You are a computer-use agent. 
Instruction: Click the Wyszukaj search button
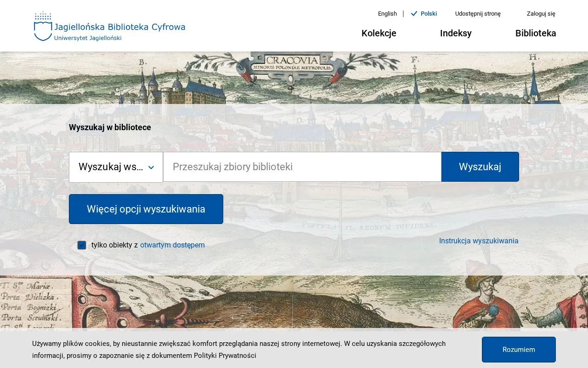pyautogui.click(x=480, y=167)
